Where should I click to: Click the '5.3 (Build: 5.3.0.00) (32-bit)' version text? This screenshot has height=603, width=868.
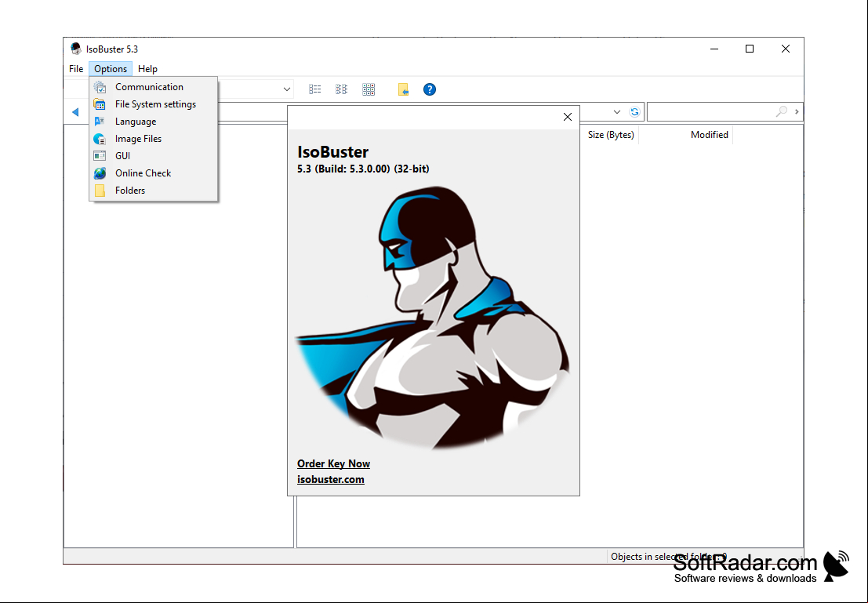pos(363,169)
